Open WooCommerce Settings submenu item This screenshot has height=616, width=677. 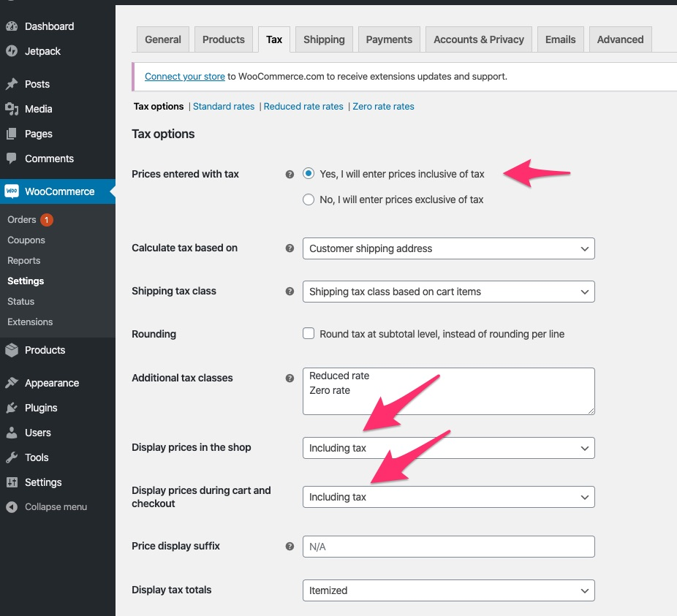click(26, 281)
